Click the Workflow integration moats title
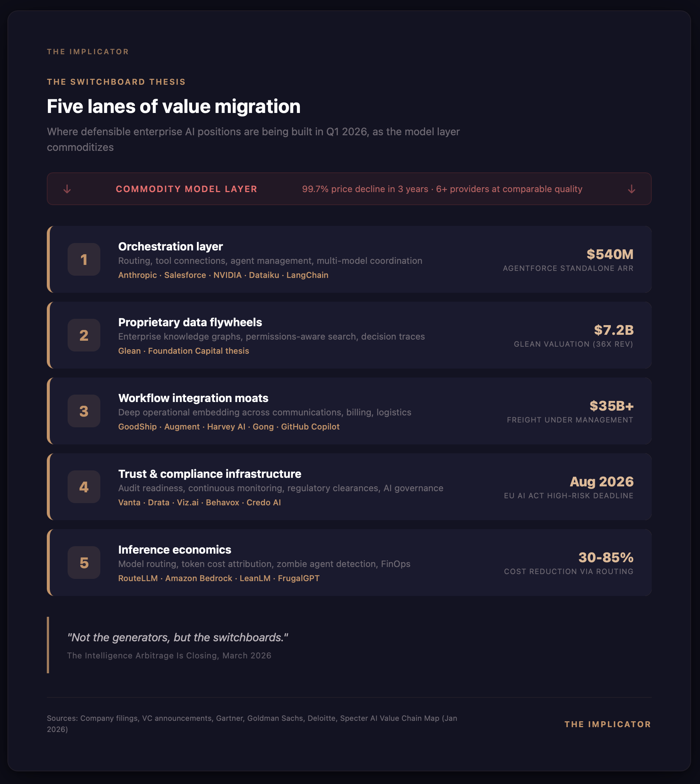Image resolution: width=700 pixels, height=784 pixels. pos(193,398)
